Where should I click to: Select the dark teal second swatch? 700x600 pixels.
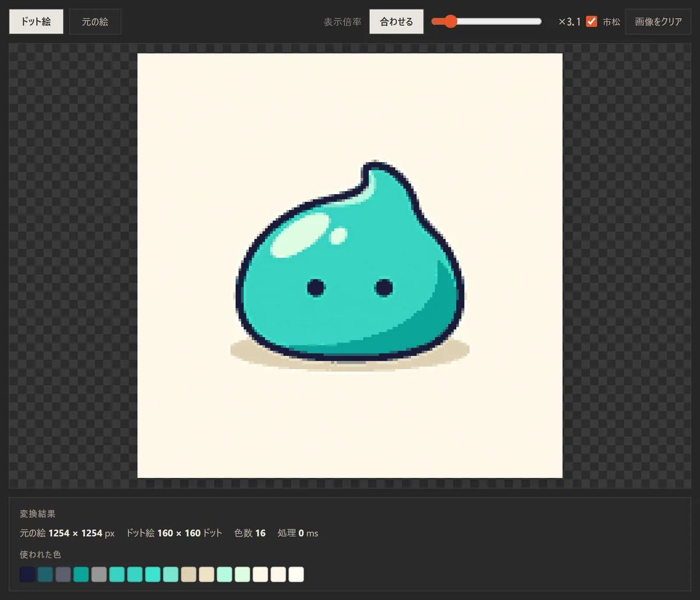45,574
